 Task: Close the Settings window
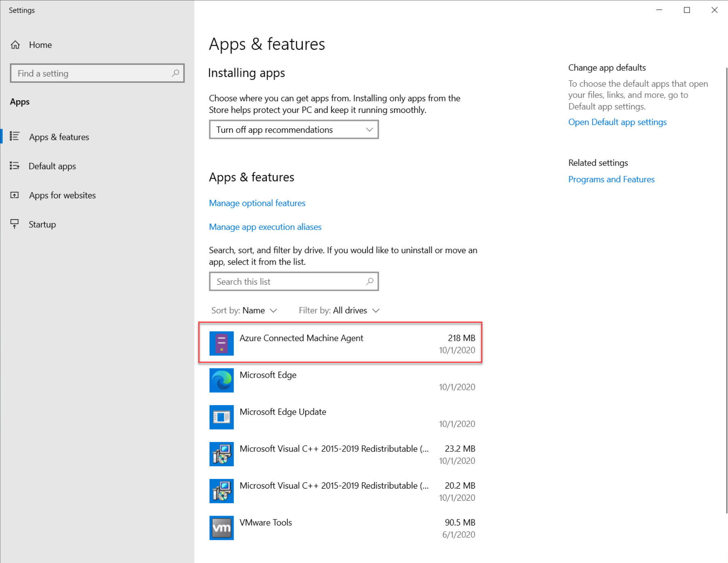(x=714, y=10)
